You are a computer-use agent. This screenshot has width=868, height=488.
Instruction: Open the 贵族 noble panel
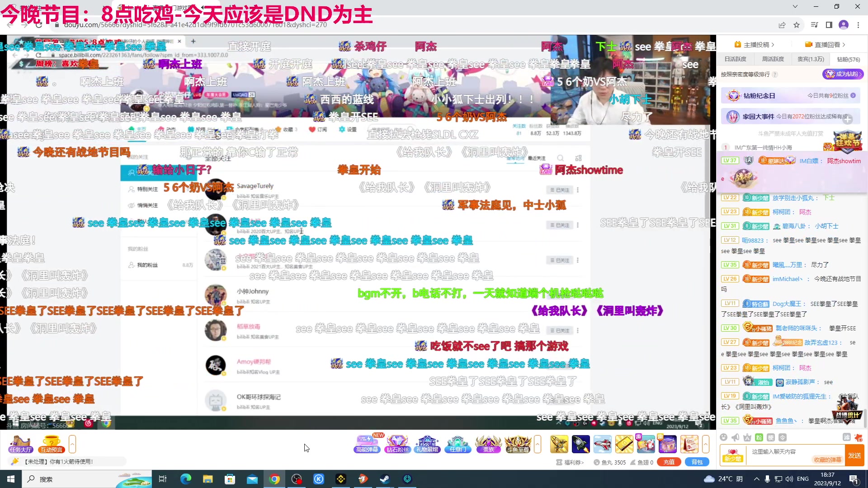pos(488,444)
